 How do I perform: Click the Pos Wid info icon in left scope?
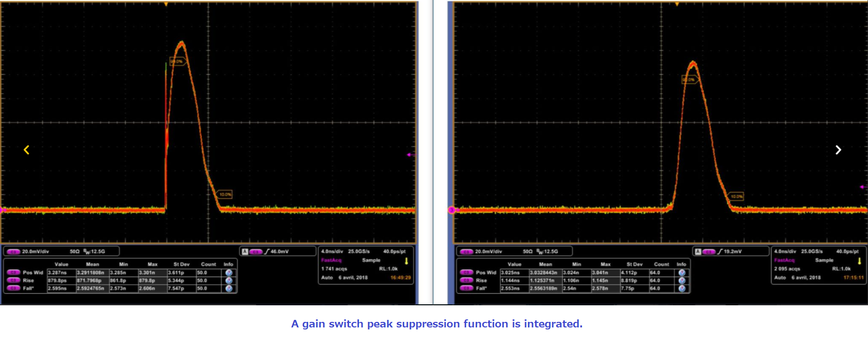pos(229,273)
